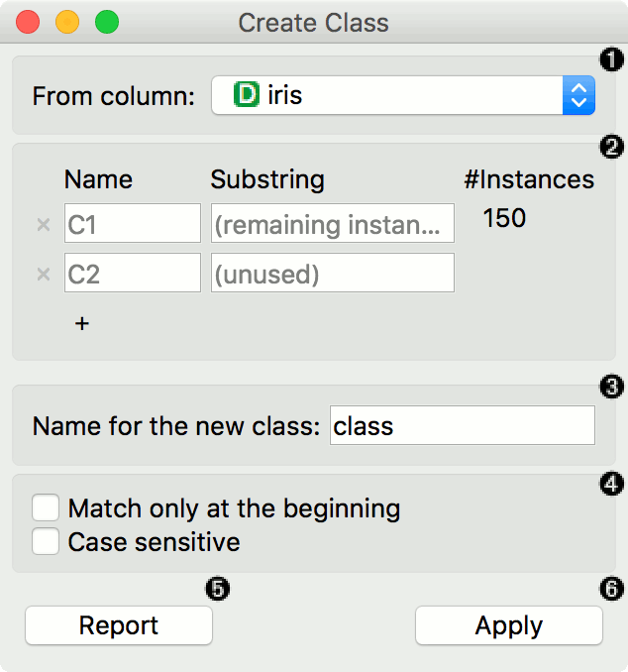Focus the C1 name field
The image size is (628, 672).
(133, 224)
